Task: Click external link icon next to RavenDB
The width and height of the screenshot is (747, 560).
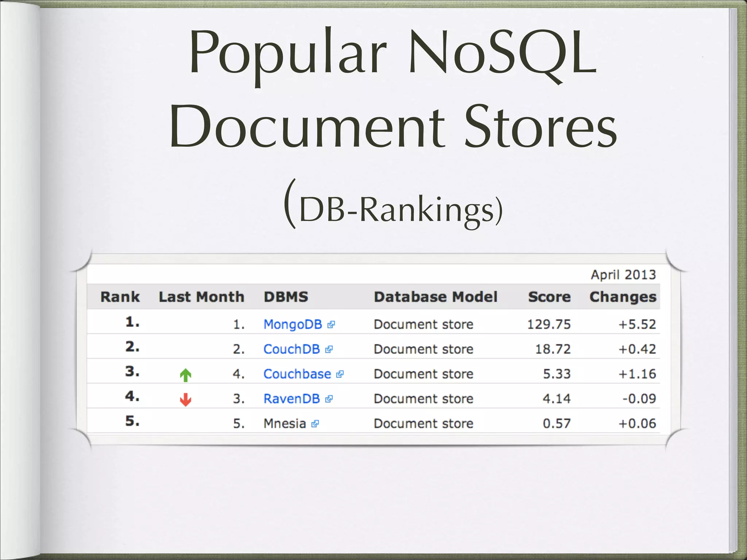Action: click(x=329, y=399)
